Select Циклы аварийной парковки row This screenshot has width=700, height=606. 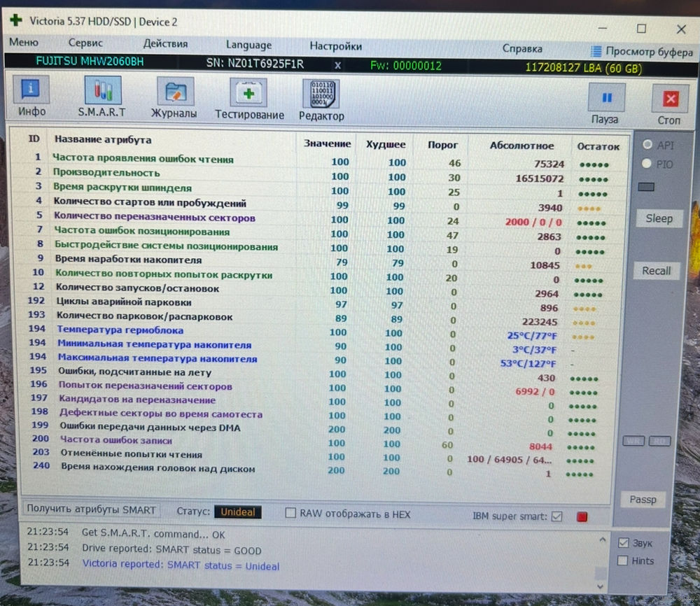[317, 304]
